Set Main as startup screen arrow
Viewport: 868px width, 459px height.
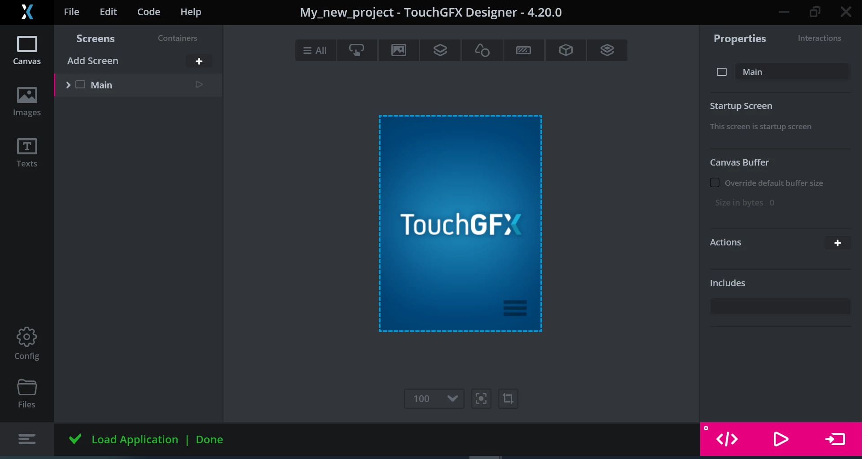[x=199, y=84]
